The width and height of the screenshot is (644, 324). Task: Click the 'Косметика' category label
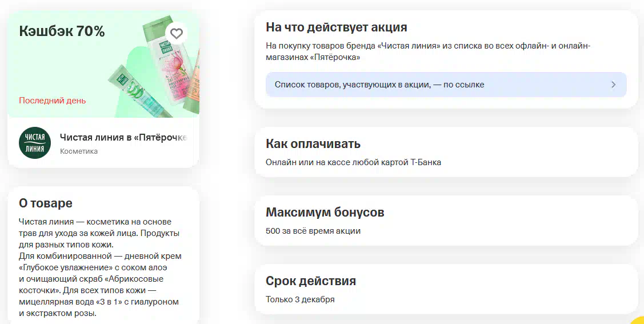click(x=79, y=151)
